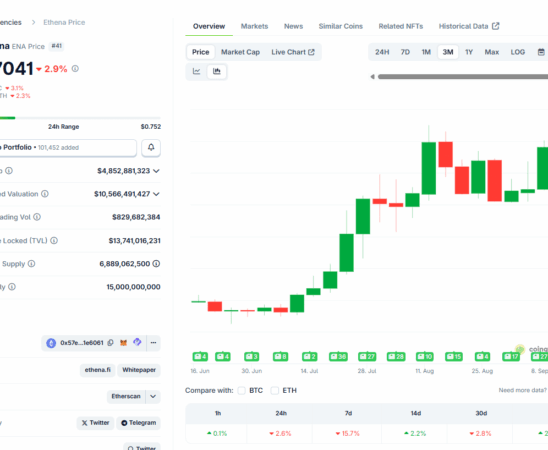Open the Related NFTs tab

pyautogui.click(x=401, y=26)
